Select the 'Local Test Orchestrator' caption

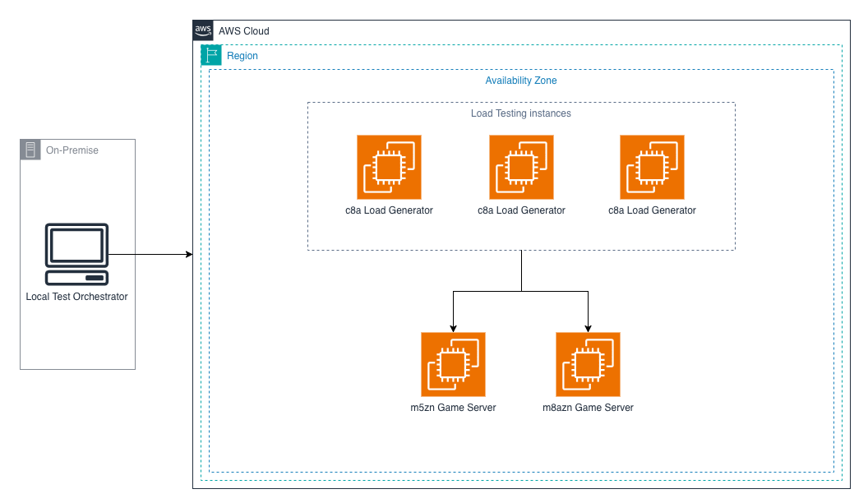click(x=77, y=297)
